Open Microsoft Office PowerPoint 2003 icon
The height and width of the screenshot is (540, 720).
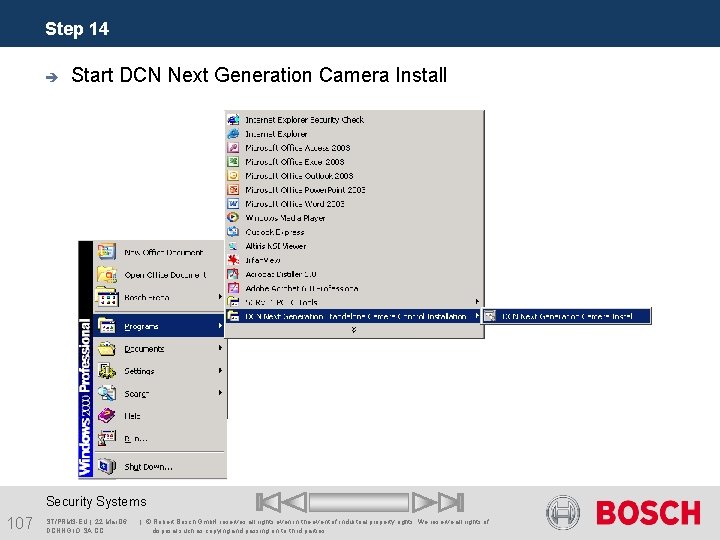point(233,190)
